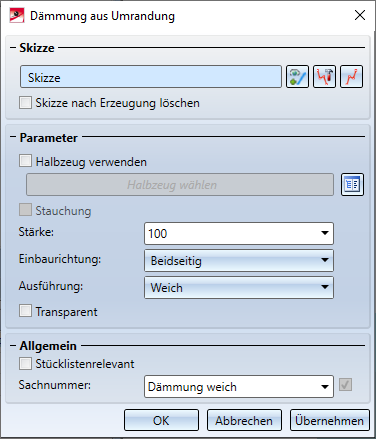
Task: Expand the Ausführung Weich dropdown
Action: click(239, 287)
